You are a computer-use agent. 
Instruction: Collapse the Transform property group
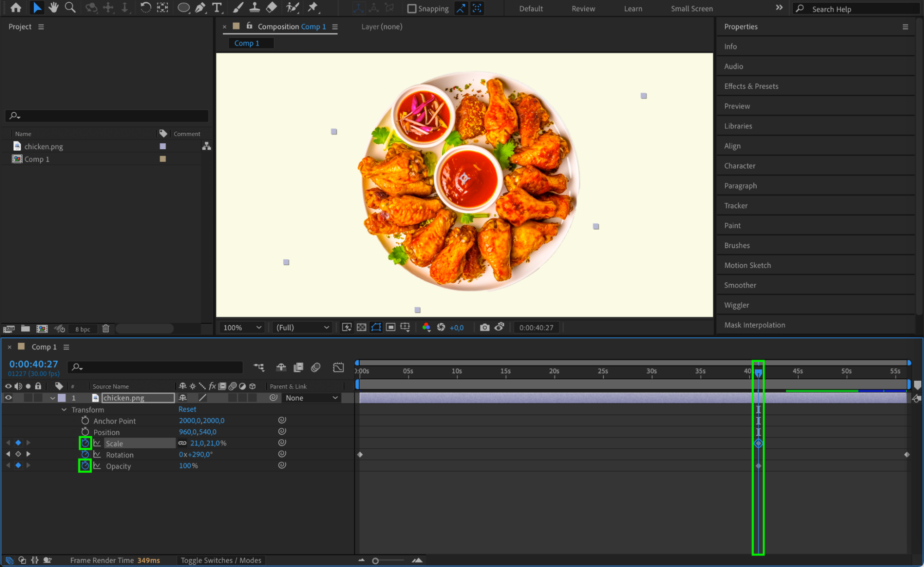click(64, 409)
